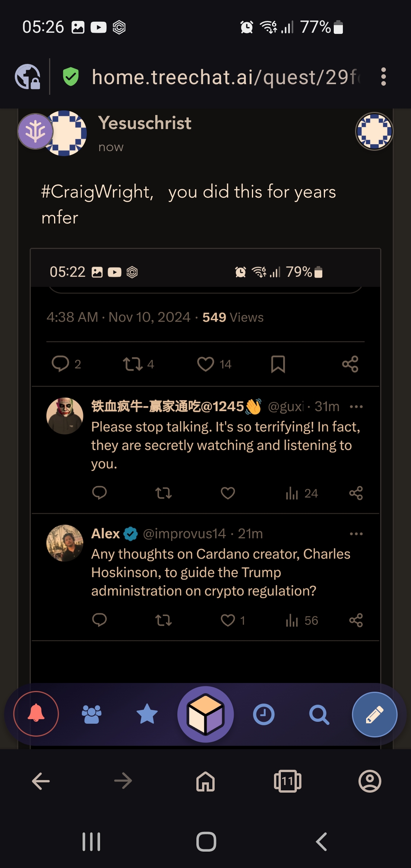
Task: Open the search magnifier in bottom bar
Action: click(x=319, y=715)
